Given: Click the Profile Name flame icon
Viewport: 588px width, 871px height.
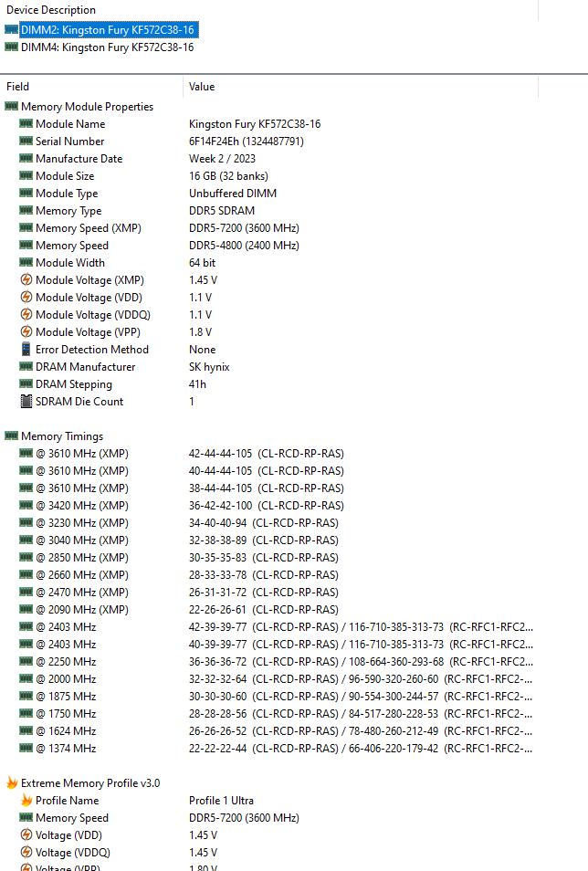Looking at the screenshot, I should [x=26, y=800].
